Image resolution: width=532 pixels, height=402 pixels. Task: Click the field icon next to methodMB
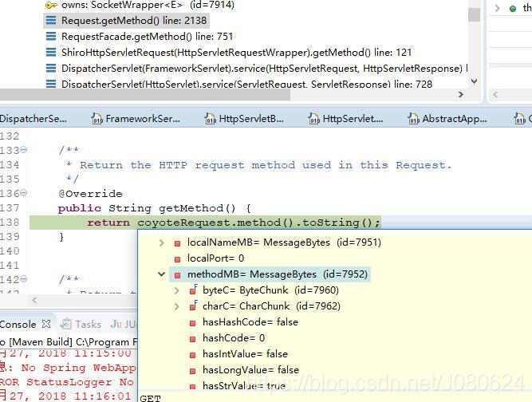177,275
